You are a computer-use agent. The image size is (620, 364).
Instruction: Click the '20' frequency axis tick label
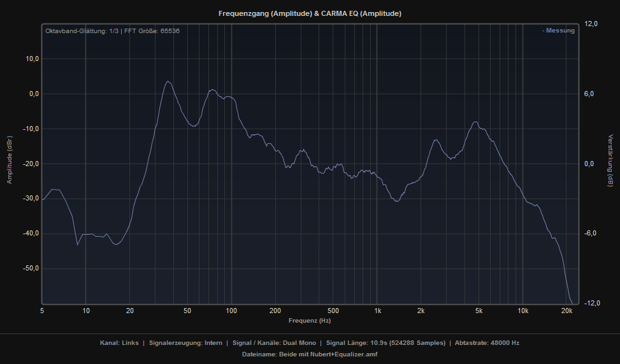[130, 311]
